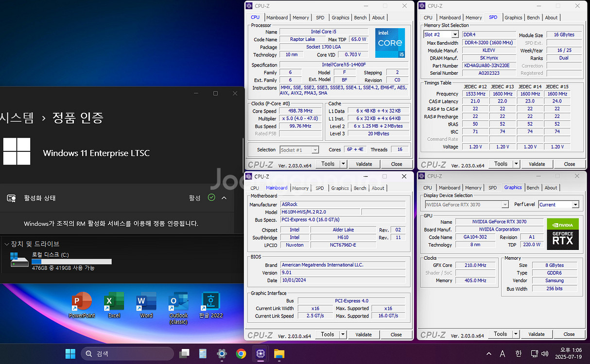
Task: Open the calculator-like app in the taskbar
Action: (x=203, y=353)
